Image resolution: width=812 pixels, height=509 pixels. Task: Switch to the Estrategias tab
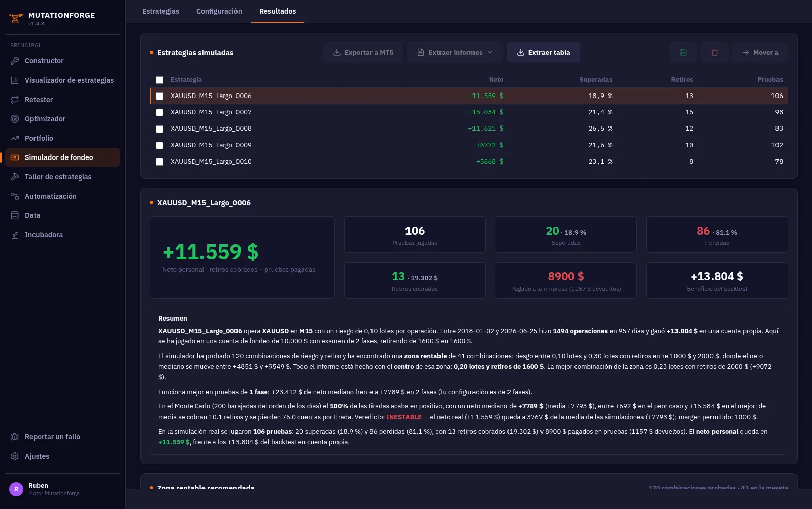tap(160, 11)
